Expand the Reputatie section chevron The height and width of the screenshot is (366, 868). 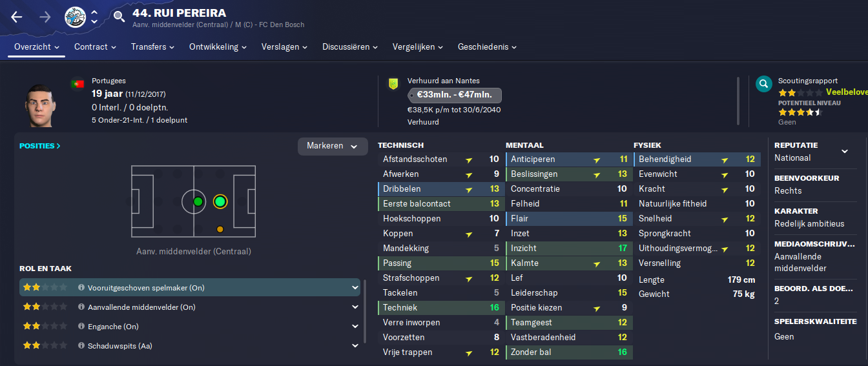point(845,152)
